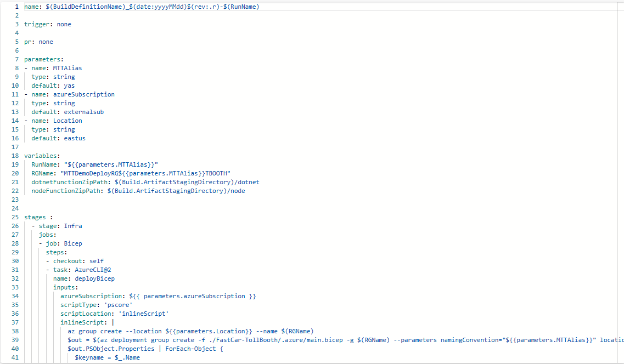Screen dimensions: 624x364
Task: Select the 'eastus' default value
Action: tap(74, 138)
